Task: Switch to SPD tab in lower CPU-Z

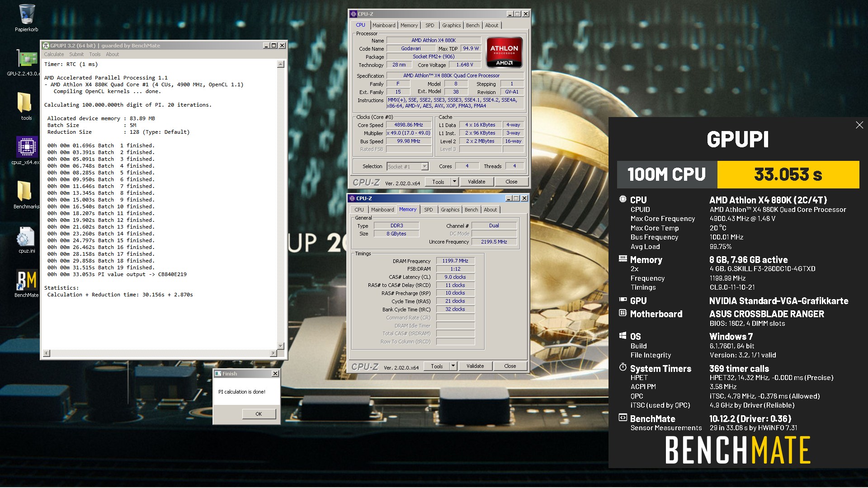Action: coord(429,210)
